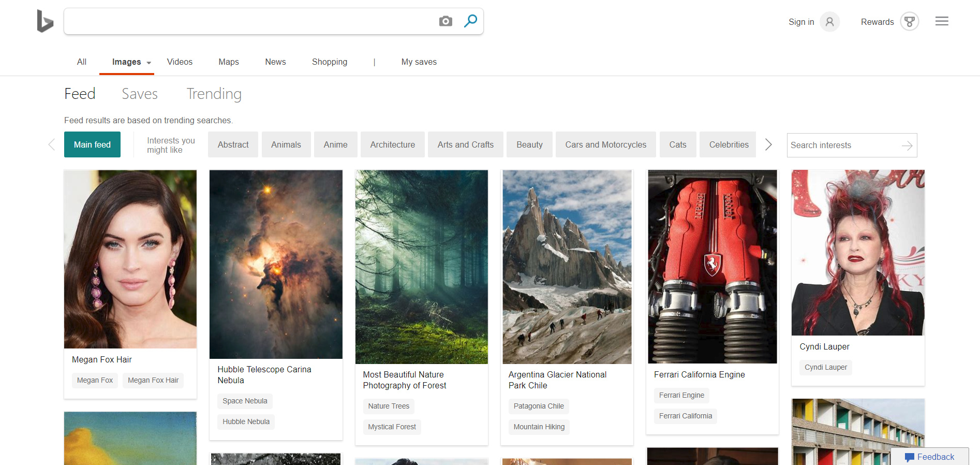Open visual search with the camera icon

click(446, 21)
